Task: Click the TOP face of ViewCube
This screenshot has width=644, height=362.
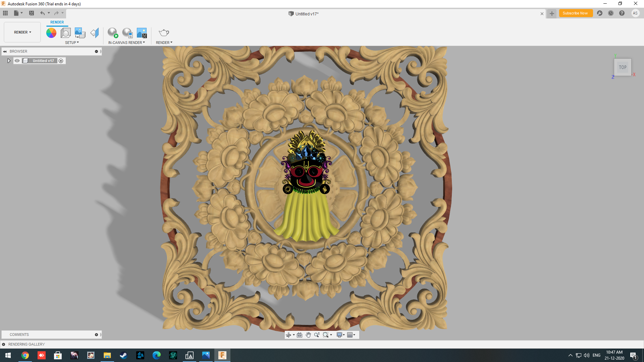Action: tap(623, 67)
